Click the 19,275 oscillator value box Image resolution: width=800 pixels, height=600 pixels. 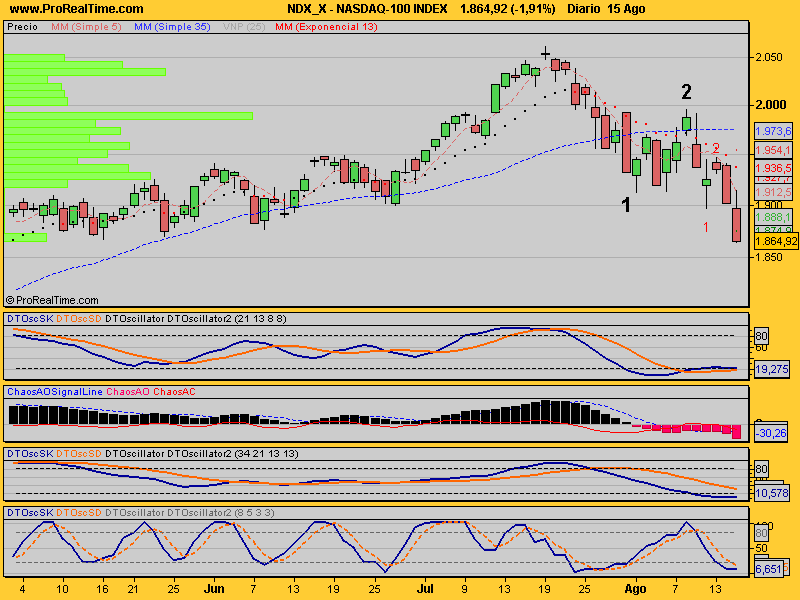(x=771, y=369)
